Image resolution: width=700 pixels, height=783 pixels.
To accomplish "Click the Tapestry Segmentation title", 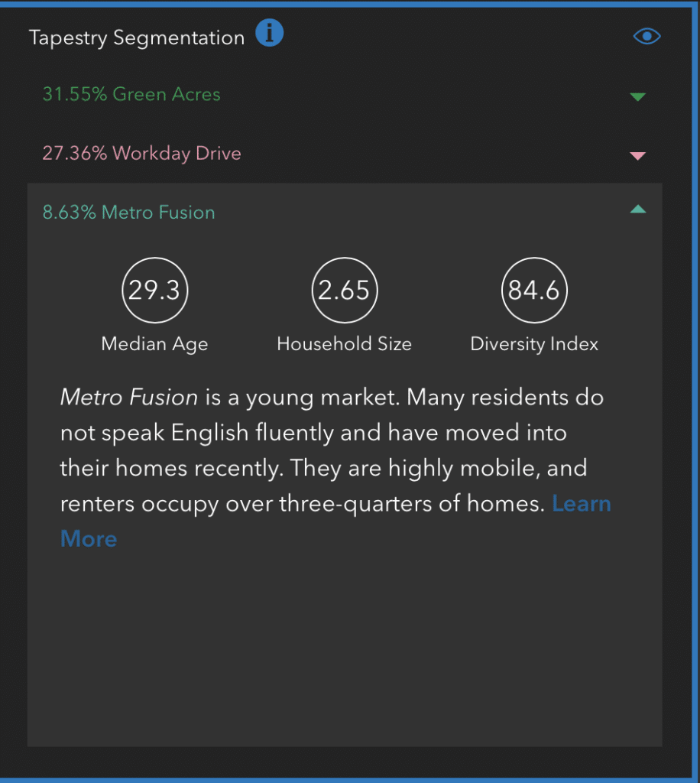I will [x=137, y=38].
